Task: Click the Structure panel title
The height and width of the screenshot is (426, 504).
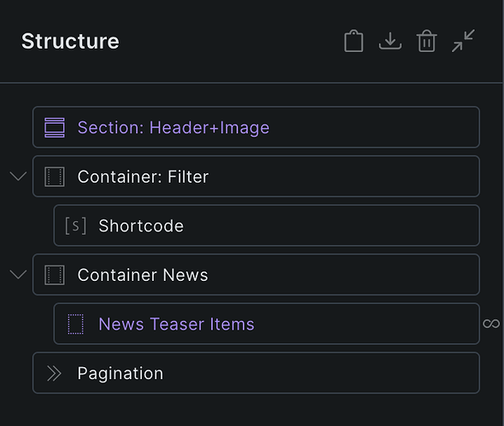Action: click(70, 41)
